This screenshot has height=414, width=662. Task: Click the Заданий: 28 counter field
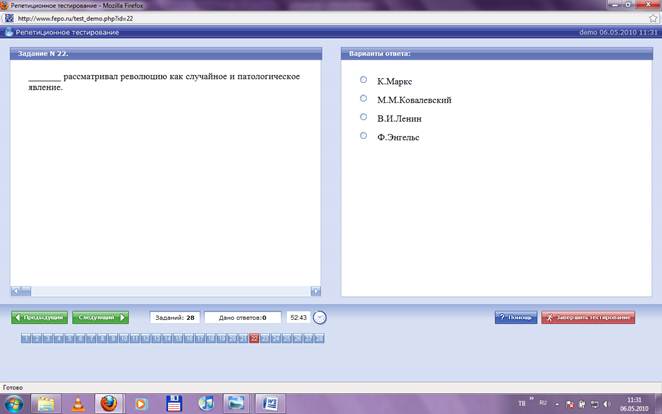tap(175, 317)
